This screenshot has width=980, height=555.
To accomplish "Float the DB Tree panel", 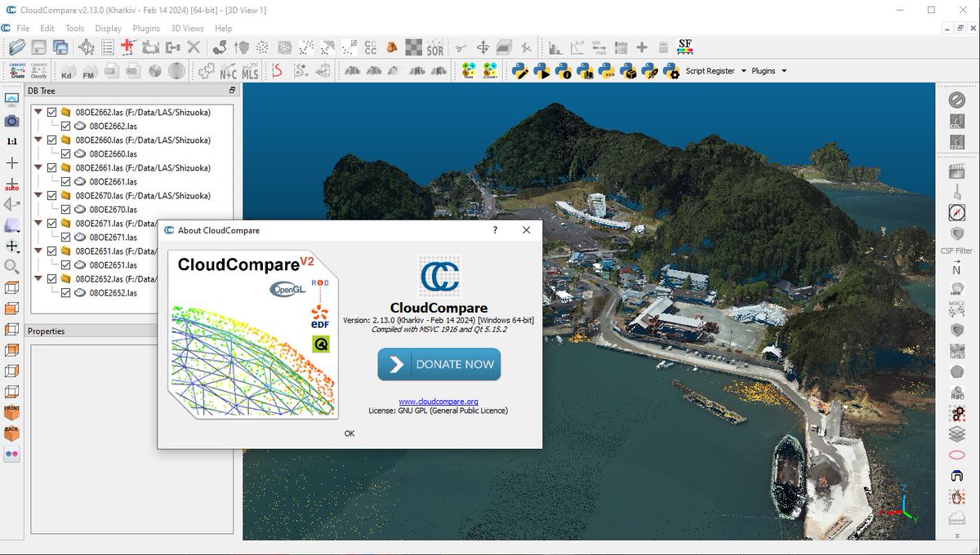I will (232, 91).
